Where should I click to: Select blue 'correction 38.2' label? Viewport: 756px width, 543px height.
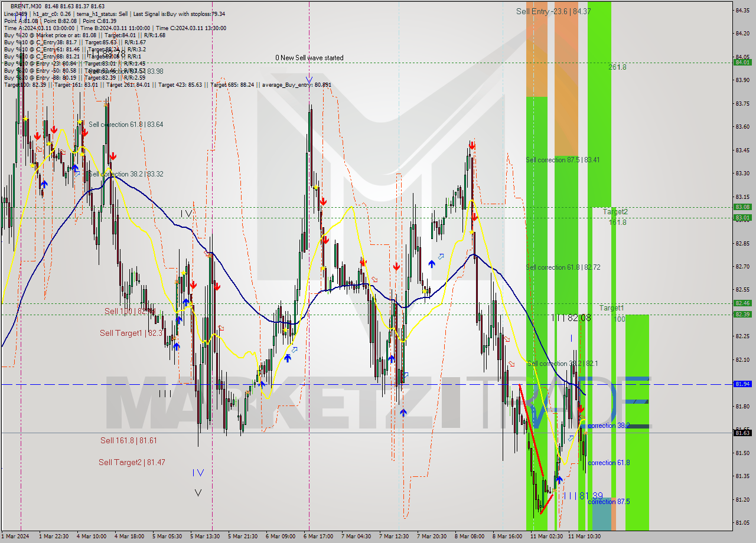(609, 426)
